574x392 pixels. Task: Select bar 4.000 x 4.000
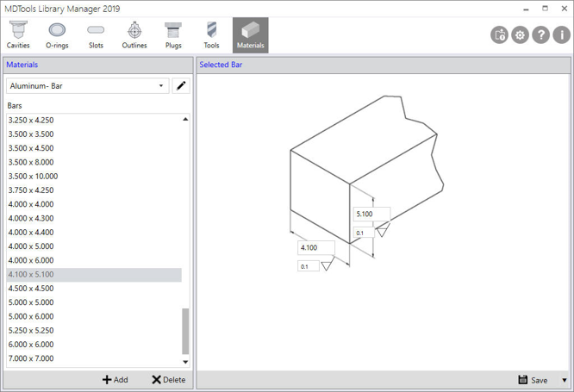pos(94,204)
